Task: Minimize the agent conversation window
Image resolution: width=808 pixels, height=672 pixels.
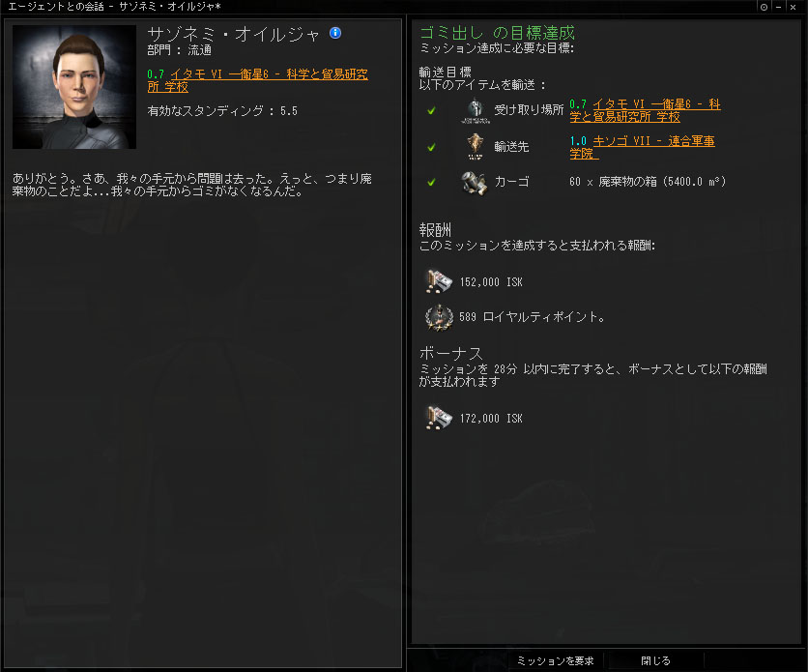Action: click(x=778, y=7)
